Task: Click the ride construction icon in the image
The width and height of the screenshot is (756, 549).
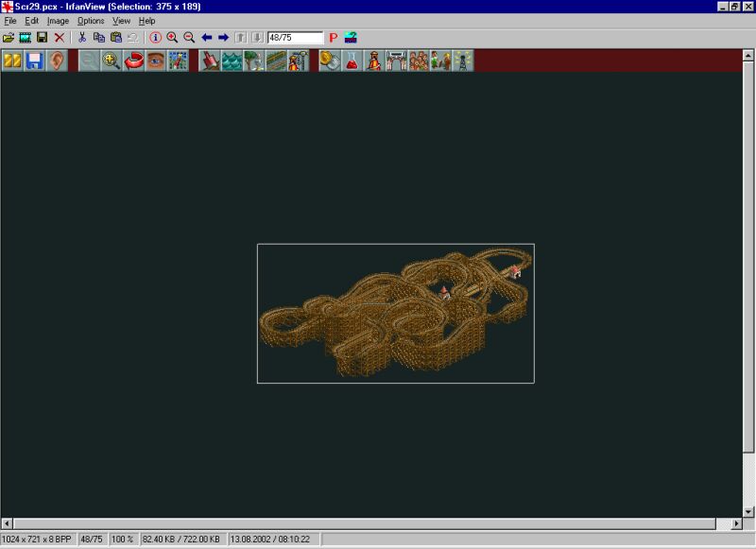Action: (x=298, y=60)
